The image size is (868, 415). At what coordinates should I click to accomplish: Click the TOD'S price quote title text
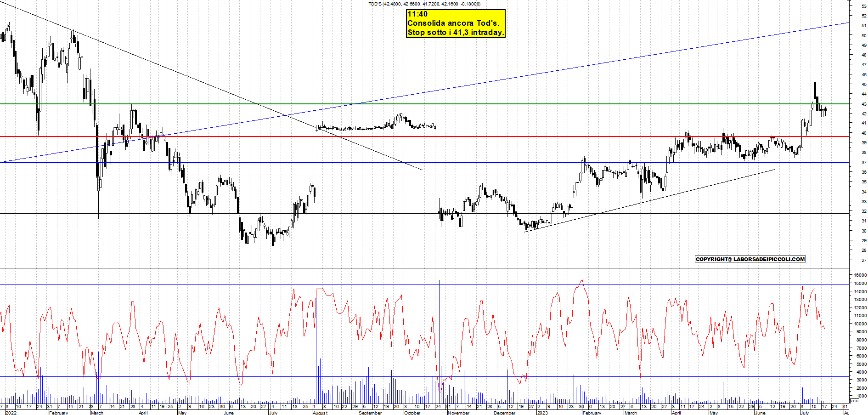[424, 4]
